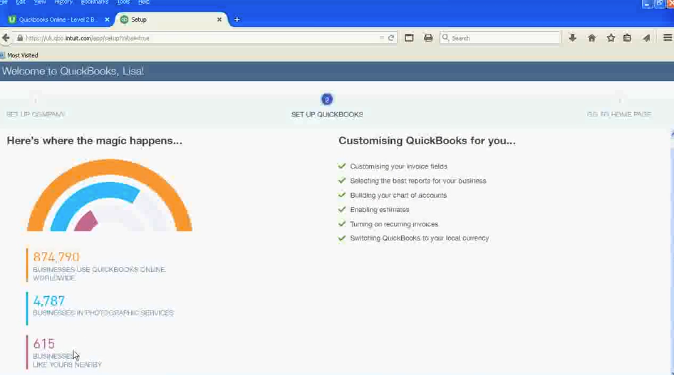Click the Print icon in the toolbar

(428, 38)
